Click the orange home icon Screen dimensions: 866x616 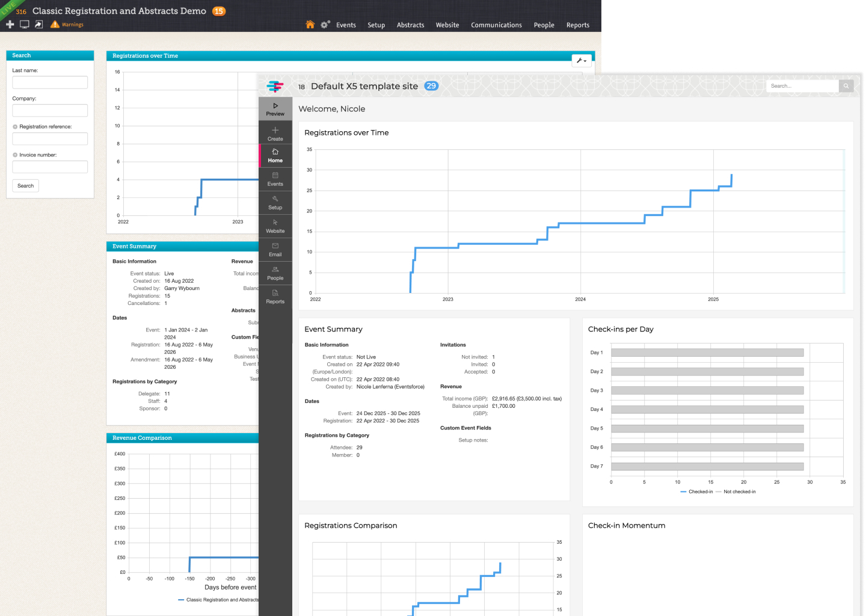[x=310, y=25]
